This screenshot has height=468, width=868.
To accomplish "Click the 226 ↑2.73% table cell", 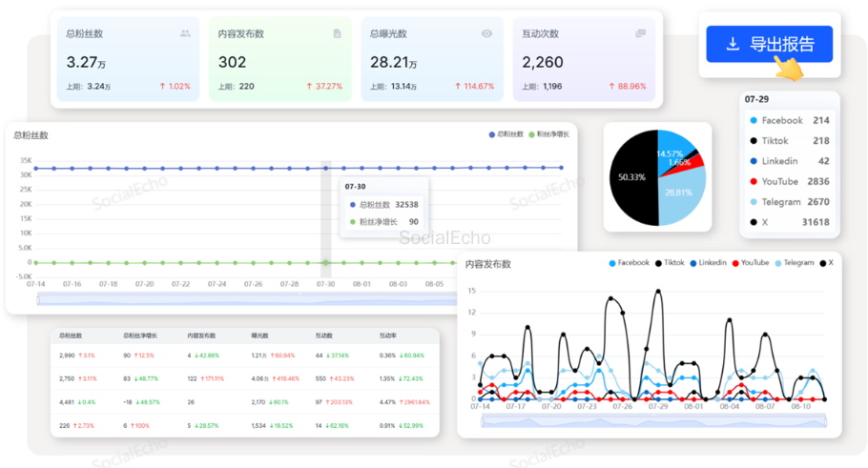I will [x=76, y=426].
